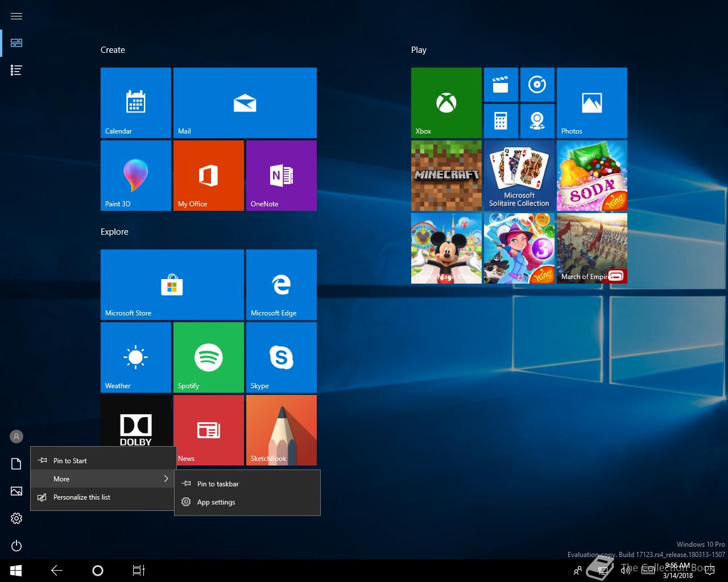The image size is (728, 582).
Task: Click the More submenu chevron arrow
Action: tap(166, 479)
